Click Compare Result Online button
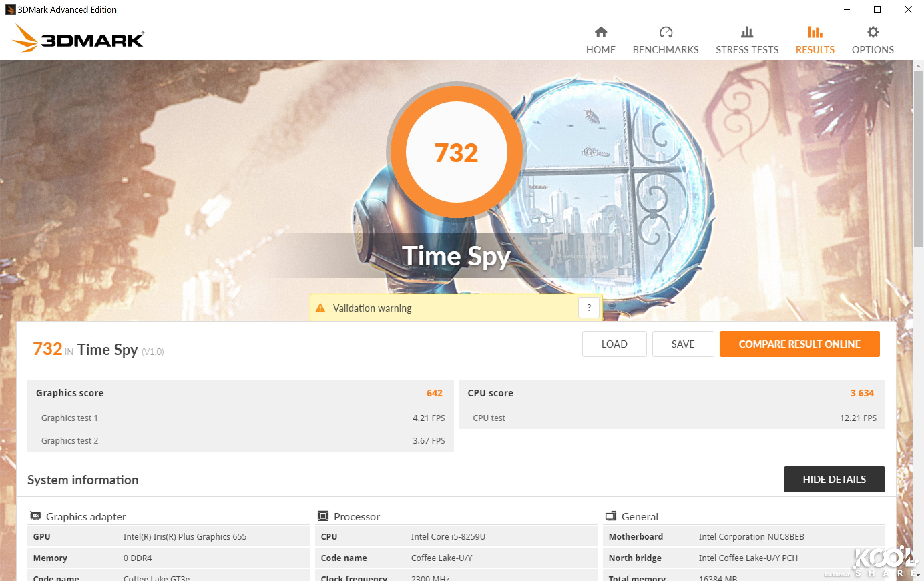This screenshot has width=924, height=581. coord(799,344)
